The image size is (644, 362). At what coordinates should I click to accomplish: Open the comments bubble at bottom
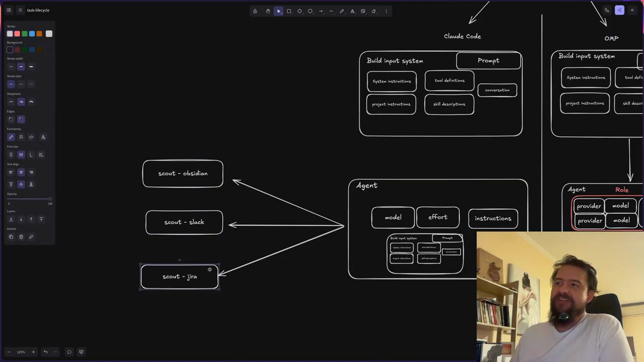(69, 352)
